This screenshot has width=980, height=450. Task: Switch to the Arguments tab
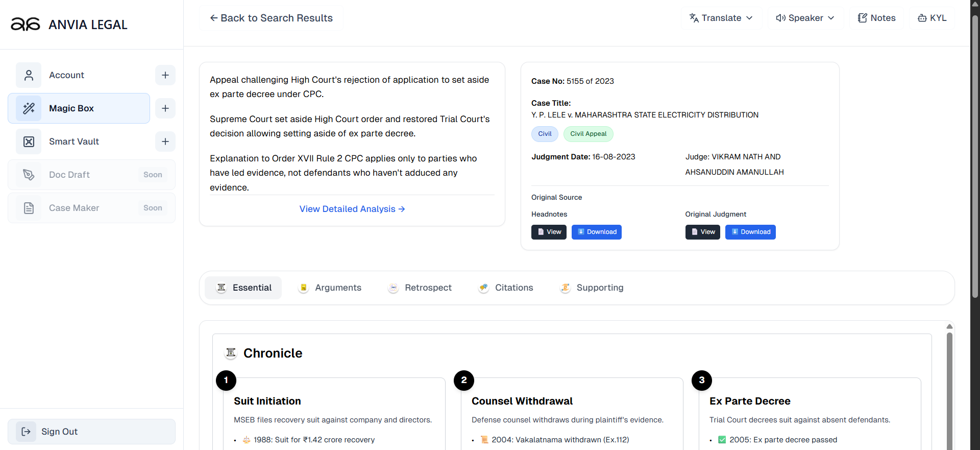click(x=330, y=288)
